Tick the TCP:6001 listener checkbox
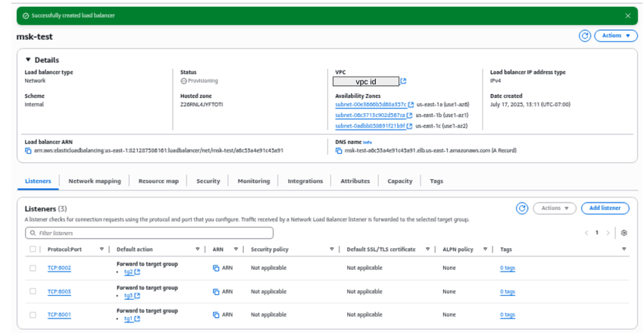 pos(33,315)
